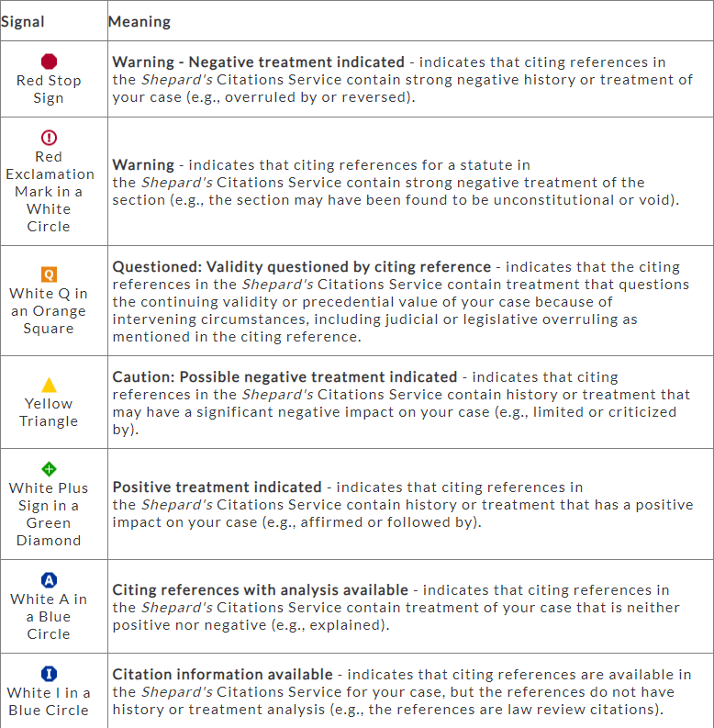This screenshot has height=728, width=714.
Task: Click the blue circle A icon
Action: click(x=49, y=580)
